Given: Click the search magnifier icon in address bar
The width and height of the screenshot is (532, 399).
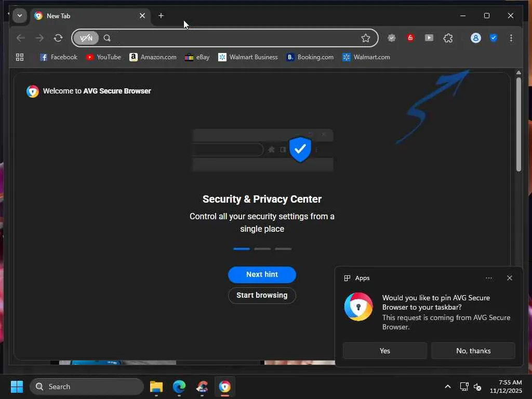Looking at the screenshot, I should click(107, 38).
